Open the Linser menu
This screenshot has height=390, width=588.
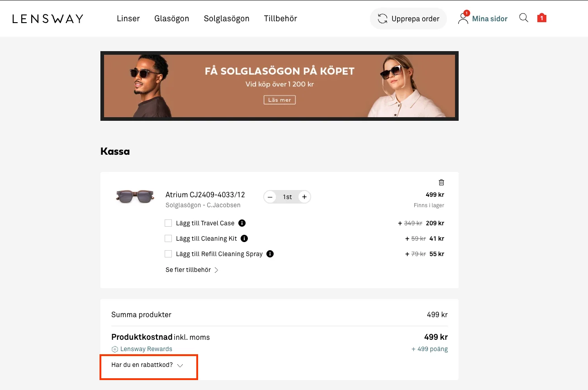(x=128, y=19)
